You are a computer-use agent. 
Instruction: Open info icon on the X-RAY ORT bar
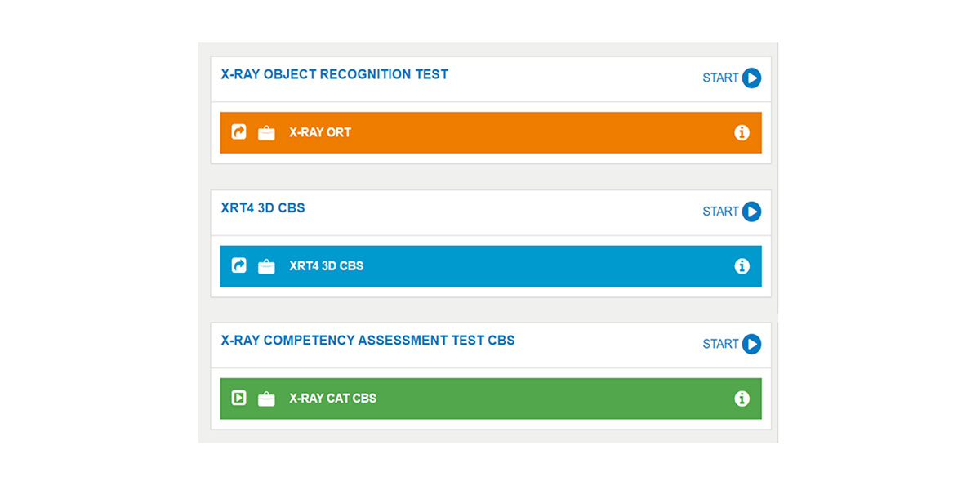pos(742,132)
